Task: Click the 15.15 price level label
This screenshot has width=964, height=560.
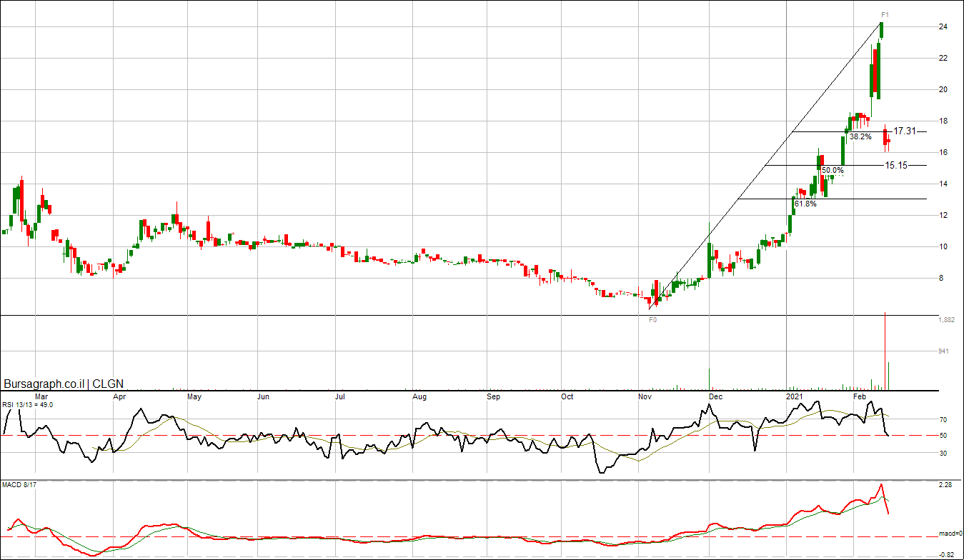Action: (896, 165)
